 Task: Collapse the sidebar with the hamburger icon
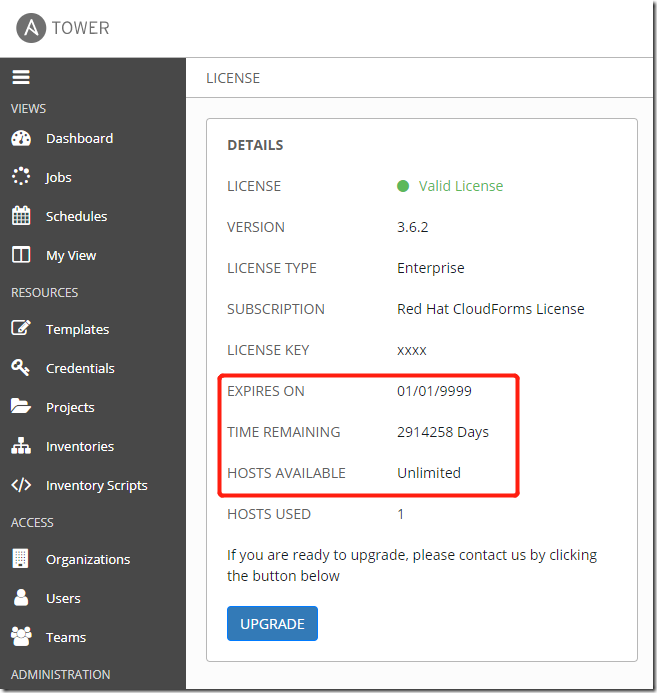point(21,77)
